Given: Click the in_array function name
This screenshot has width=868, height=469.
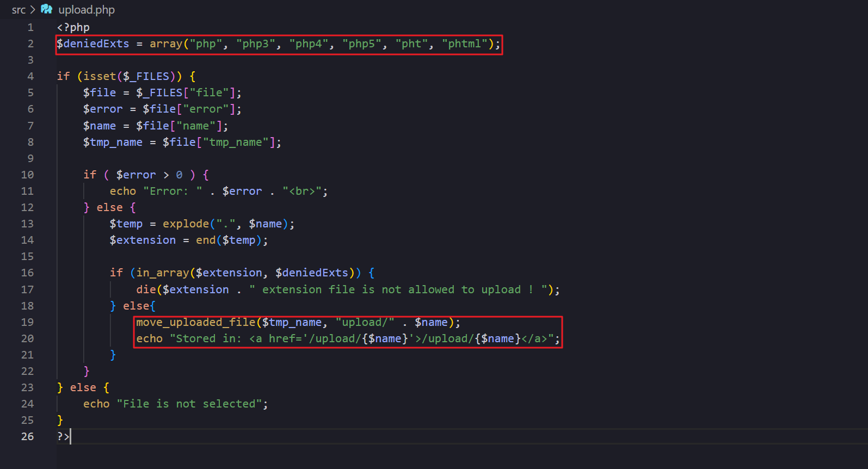Looking at the screenshot, I should [162, 273].
